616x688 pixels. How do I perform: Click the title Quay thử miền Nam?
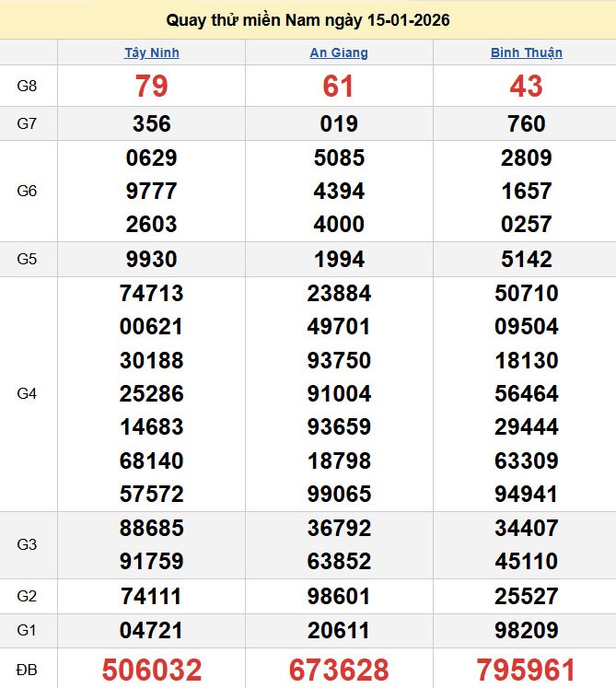click(x=308, y=19)
